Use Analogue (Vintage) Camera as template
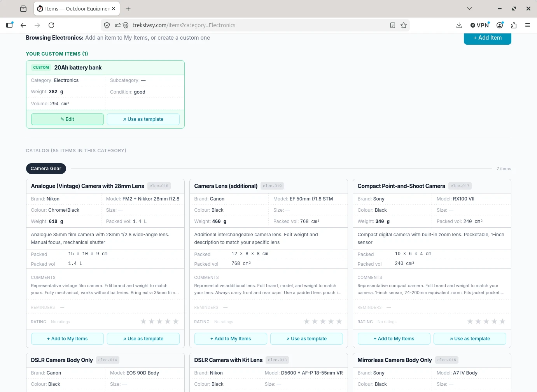The height and width of the screenshot is (392, 537). click(143, 339)
